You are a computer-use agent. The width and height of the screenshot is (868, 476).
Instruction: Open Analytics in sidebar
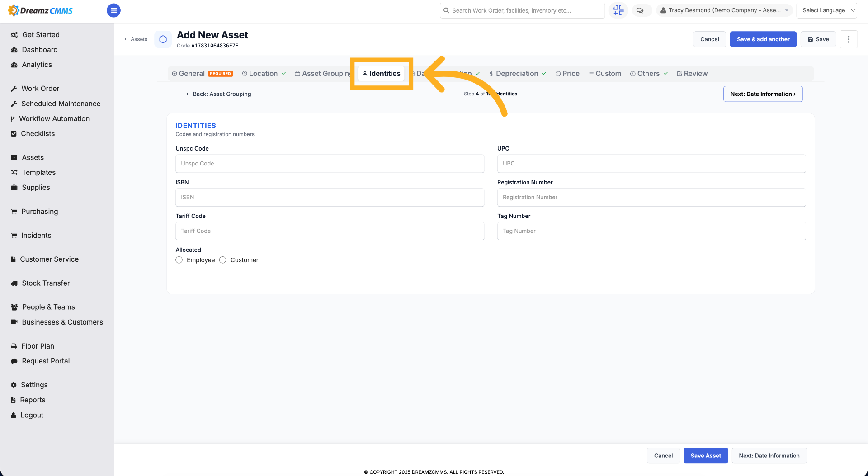point(31,65)
